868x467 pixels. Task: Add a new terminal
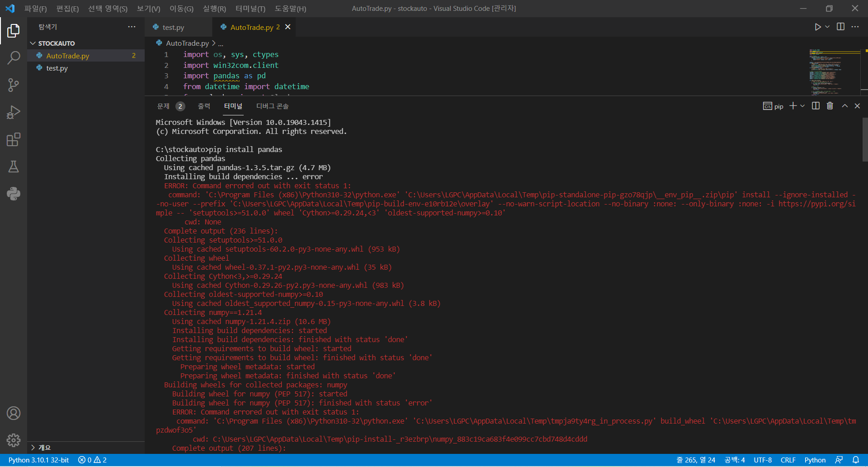[793, 106]
